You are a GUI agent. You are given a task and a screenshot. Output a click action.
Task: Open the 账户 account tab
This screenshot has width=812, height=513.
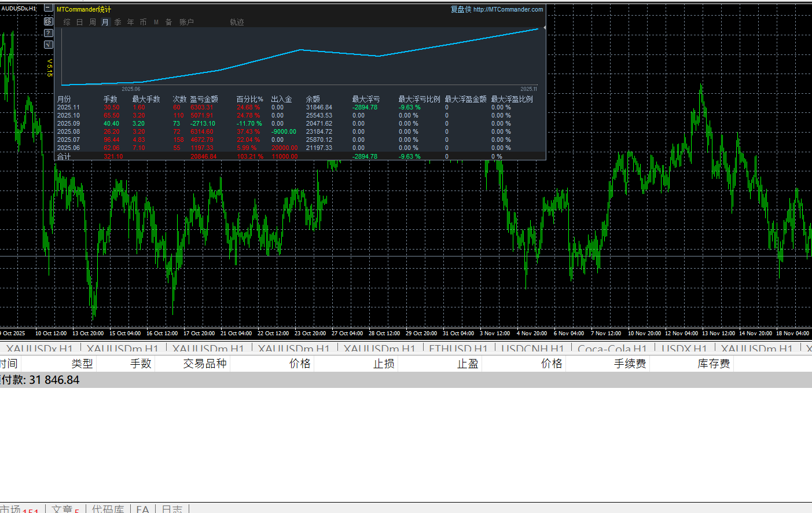186,22
